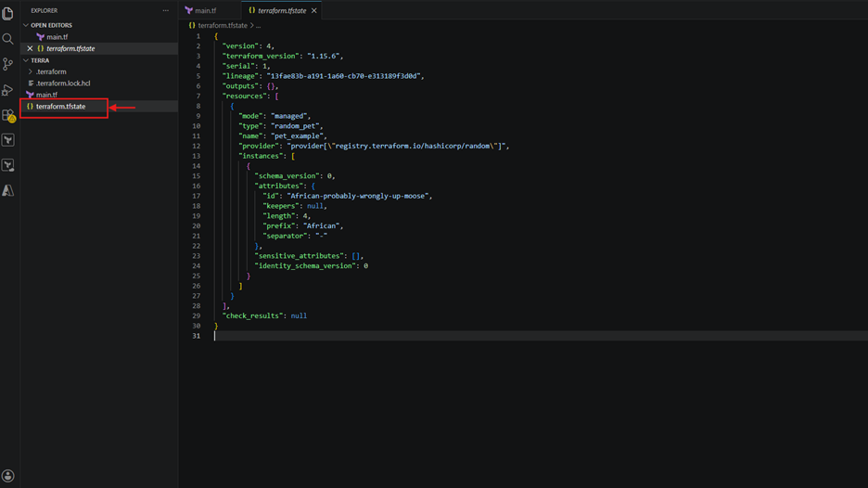Click the "pet_example" name value
Screen dimensions: 868x488
pyautogui.click(x=297, y=136)
